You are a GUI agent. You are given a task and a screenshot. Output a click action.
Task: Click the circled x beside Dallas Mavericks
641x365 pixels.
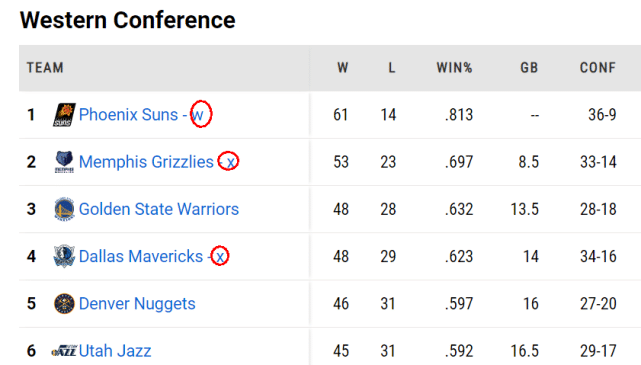tap(220, 256)
